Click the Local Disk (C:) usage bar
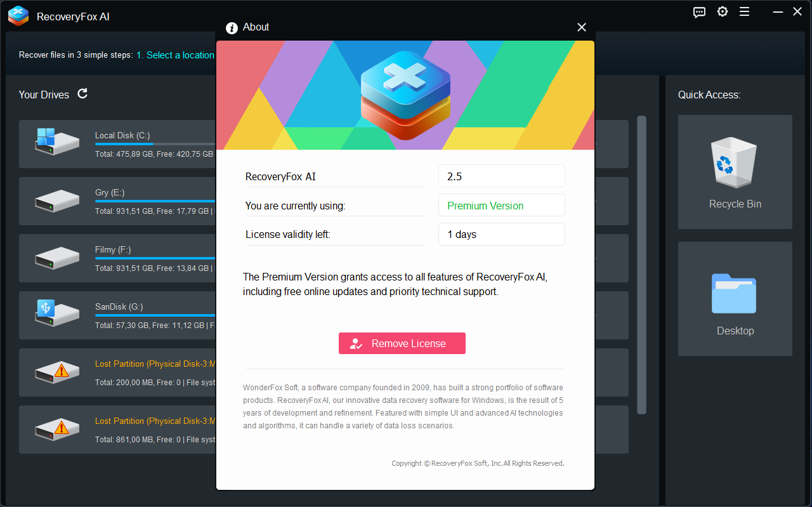 [155, 144]
